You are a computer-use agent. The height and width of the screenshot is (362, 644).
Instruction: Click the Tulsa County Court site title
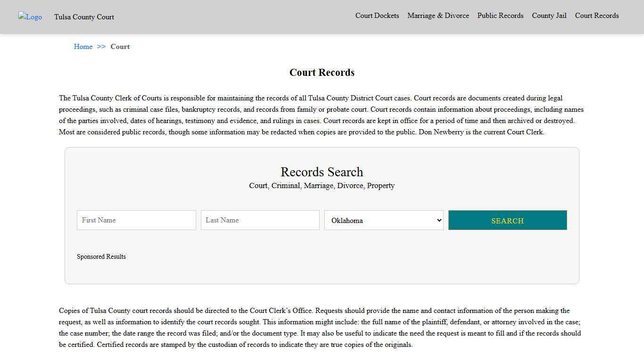pyautogui.click(x=84, y=17)
